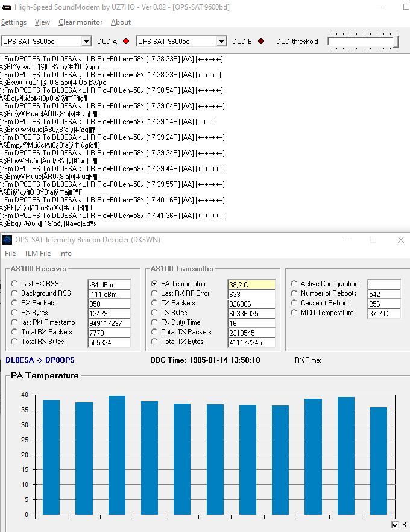Click the DCD threshold slider
Screen dimensions: 410x532
(x=362, y=41)
